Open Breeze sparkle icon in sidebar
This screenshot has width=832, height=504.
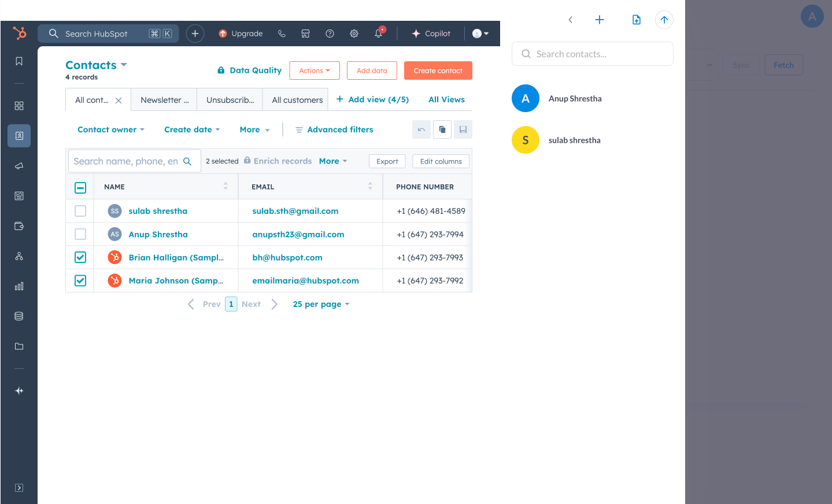pos(19,391)
